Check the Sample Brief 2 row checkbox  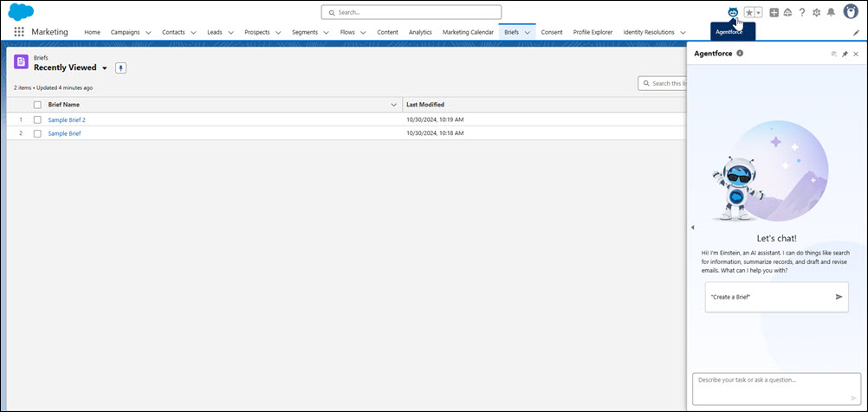tap(37, 119)
